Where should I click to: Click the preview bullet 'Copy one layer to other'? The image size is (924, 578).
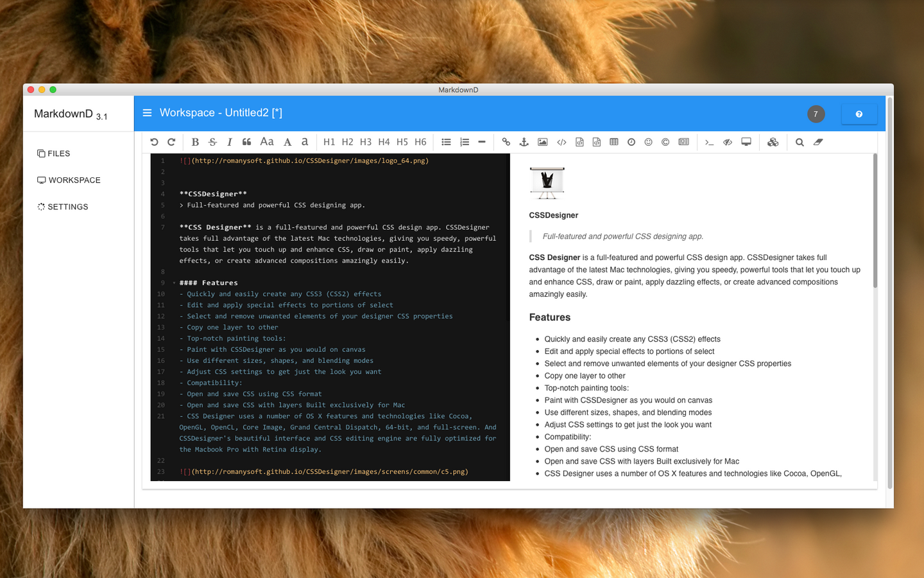[x=585, y=376]
